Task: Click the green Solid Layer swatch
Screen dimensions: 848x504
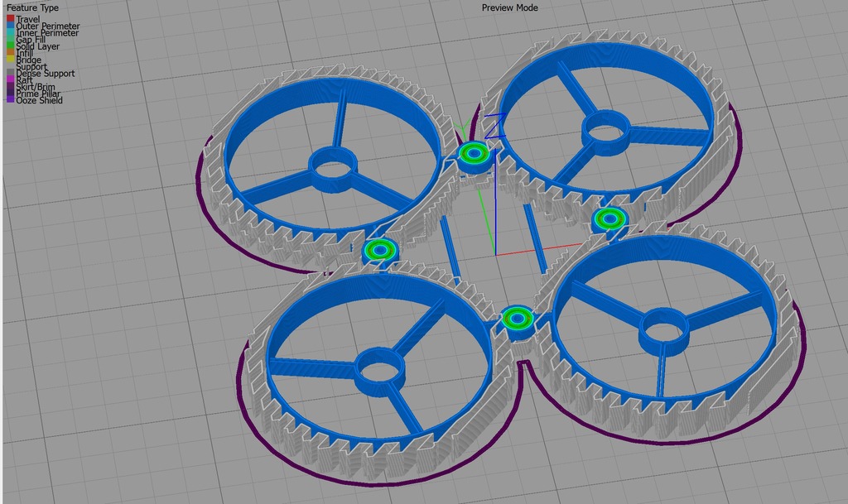Action: point(10,46)
